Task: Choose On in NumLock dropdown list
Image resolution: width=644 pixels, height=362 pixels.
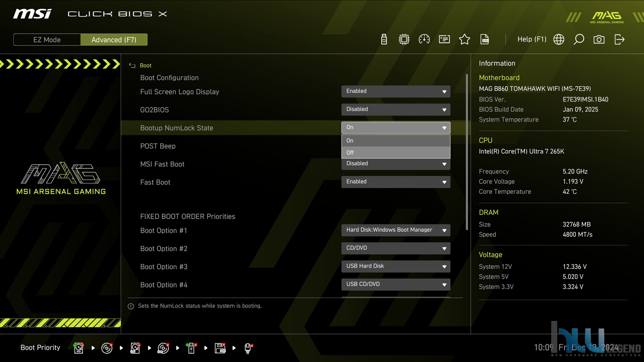Action: tap(396, 141)
